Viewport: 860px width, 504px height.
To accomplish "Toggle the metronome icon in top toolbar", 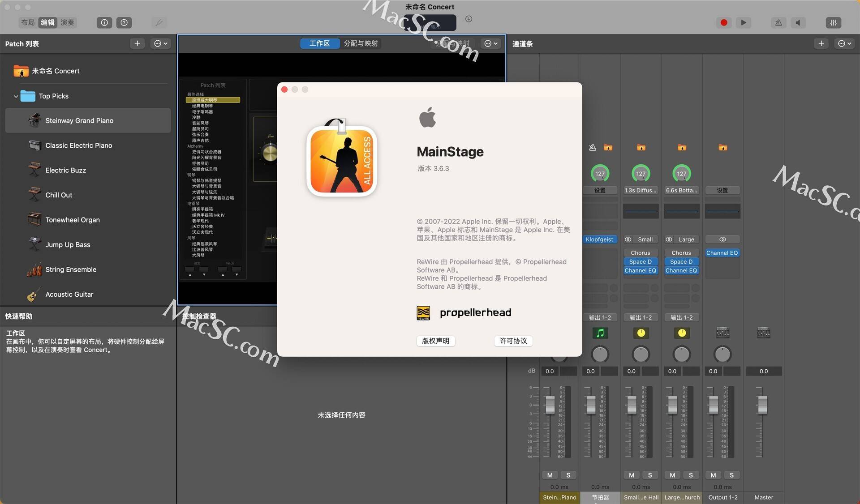I will [x=778, y=22].
